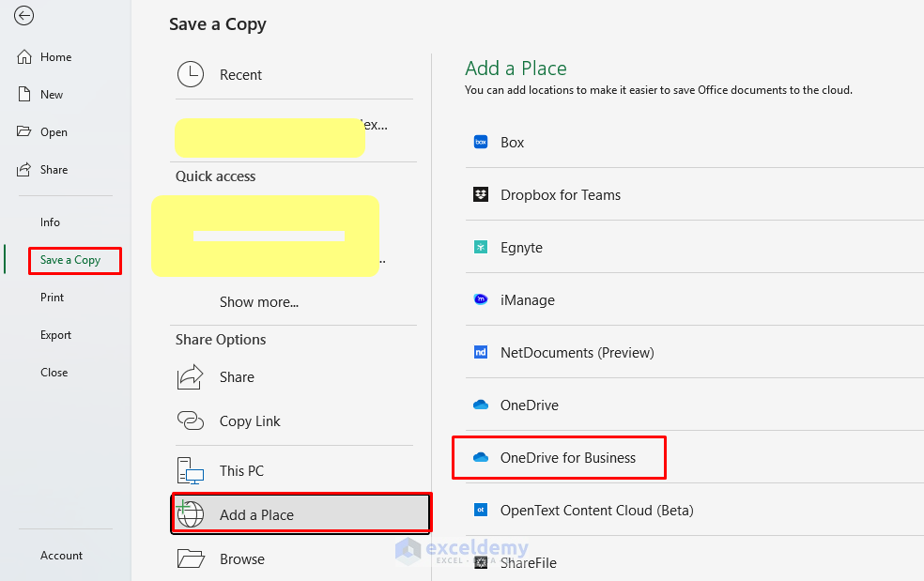Click the Dropbox for Teams icon
The height and width of the screenshot is (581, 924).
[481, 194]
